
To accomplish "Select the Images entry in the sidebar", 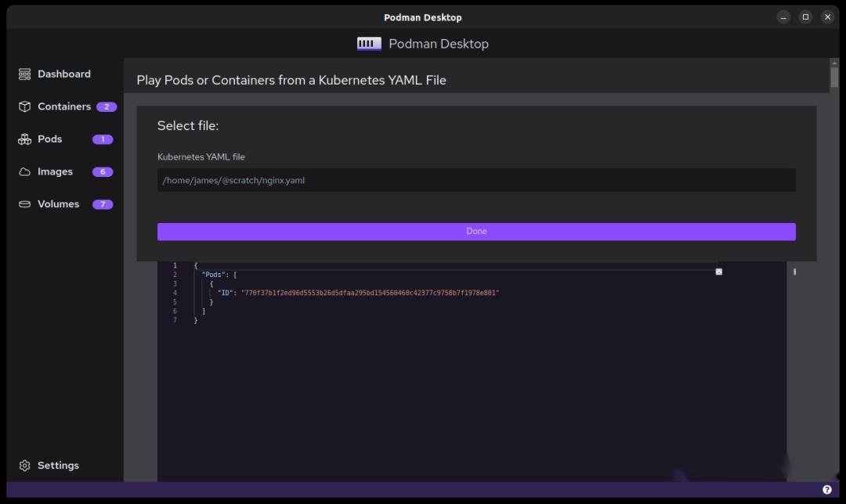I will click(54, 171).
